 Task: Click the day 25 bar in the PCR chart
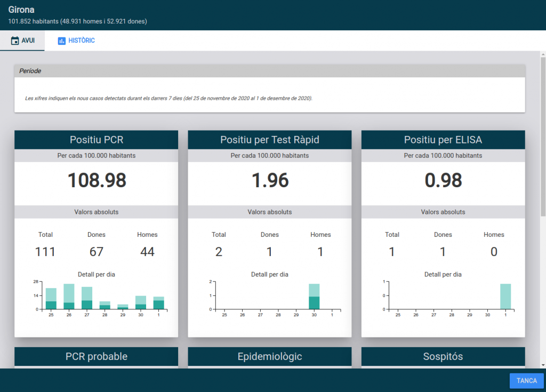[x=51, y=299]
